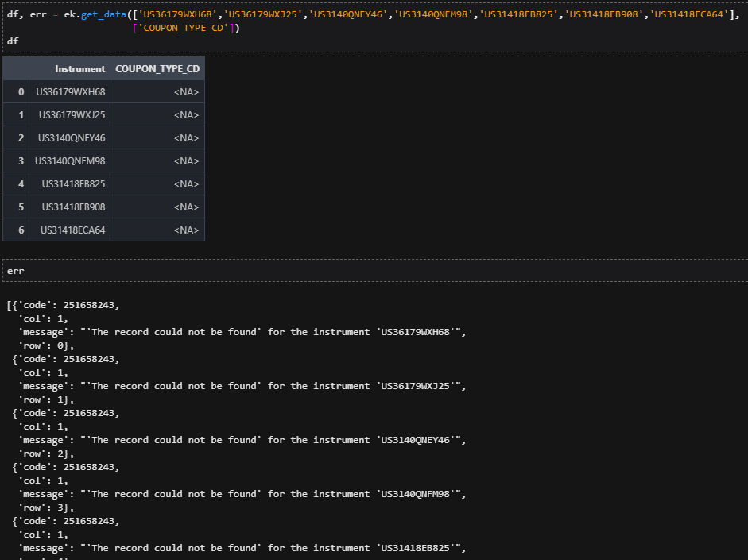
Task: Click the error message for instrument US36179WXH68
Action: point(242,332)
